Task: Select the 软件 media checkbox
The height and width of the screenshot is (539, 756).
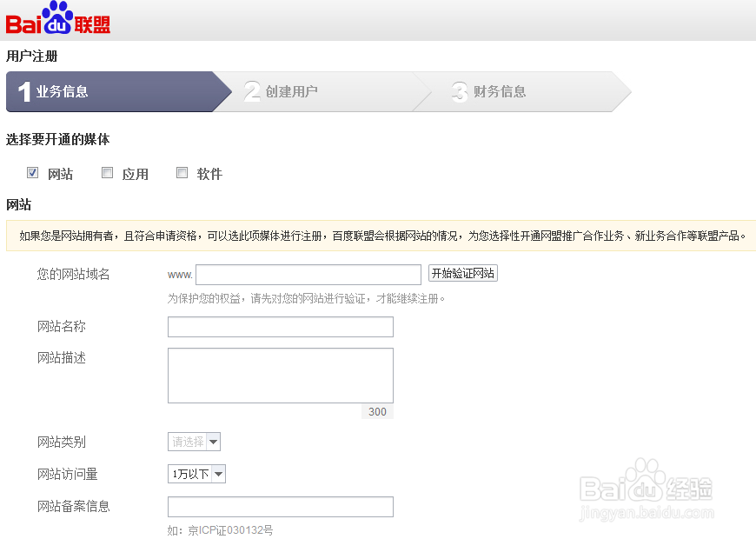Action: pos(182,172)
